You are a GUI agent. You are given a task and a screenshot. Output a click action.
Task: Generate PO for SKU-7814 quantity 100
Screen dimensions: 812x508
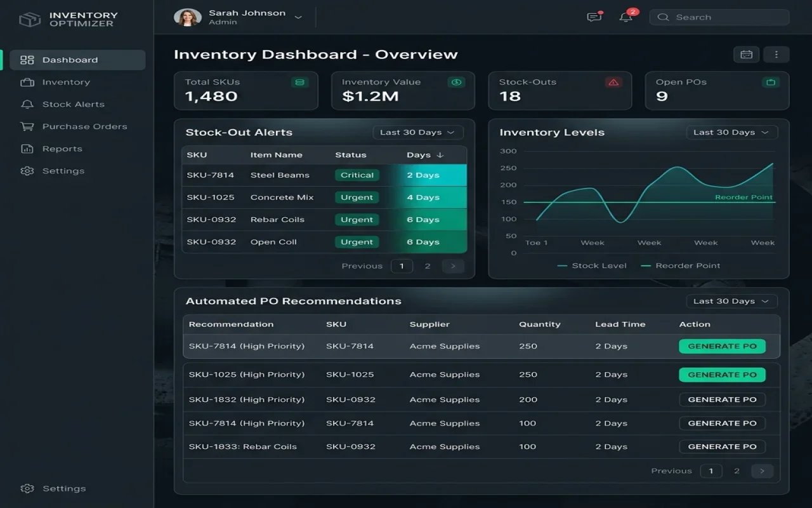(x=722, y=424)
